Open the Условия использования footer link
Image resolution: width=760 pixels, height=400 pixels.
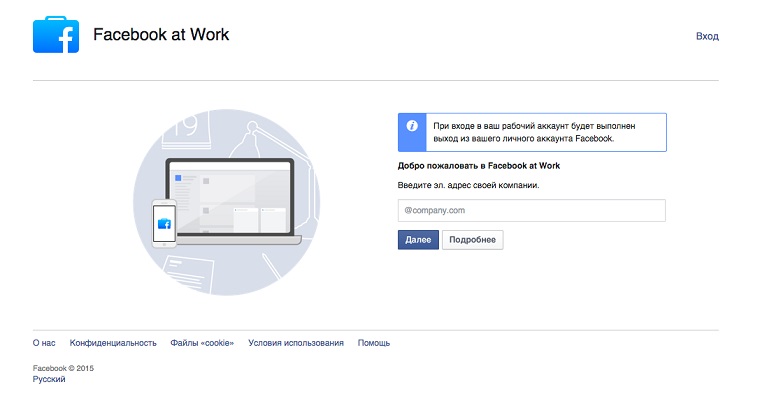coord(296,343)
